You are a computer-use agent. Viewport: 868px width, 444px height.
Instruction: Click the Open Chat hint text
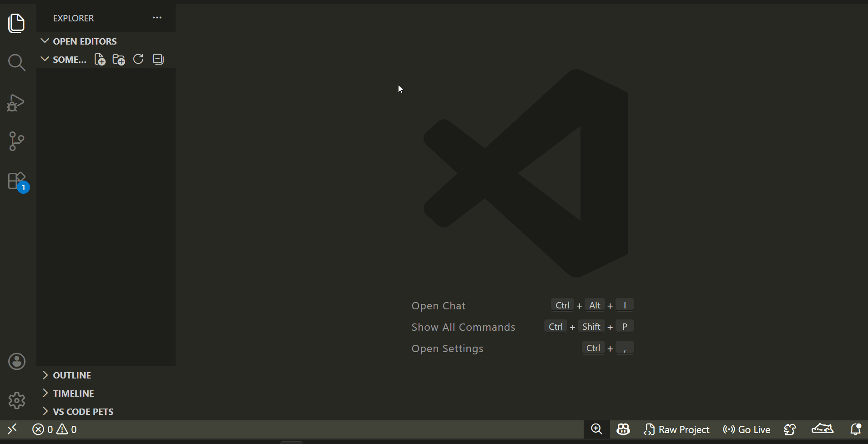439,306
